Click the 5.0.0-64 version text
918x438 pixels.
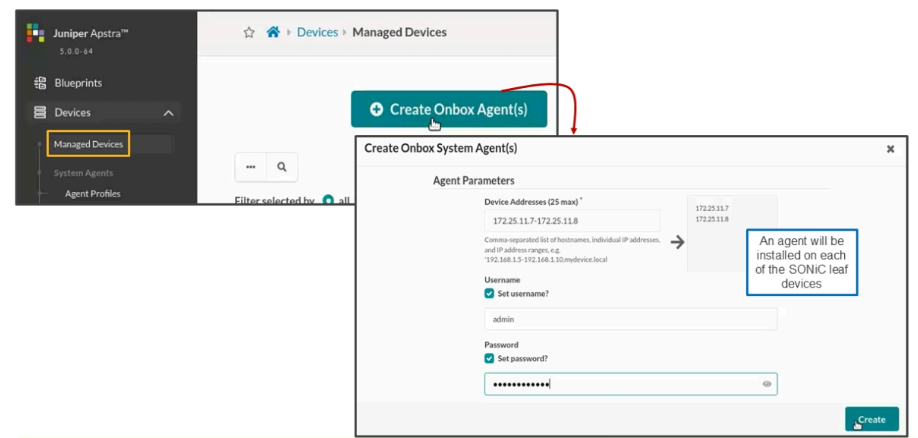tap(76, 51)
